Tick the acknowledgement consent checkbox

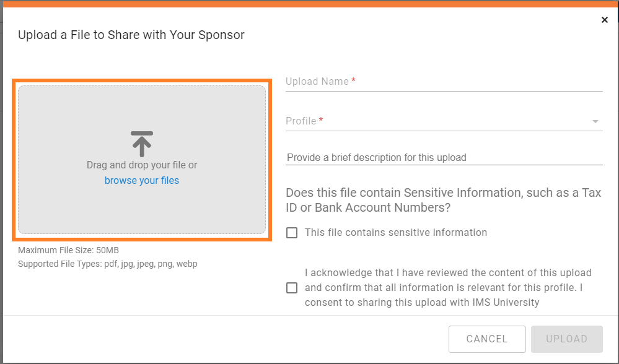click(x=292, y=288)
